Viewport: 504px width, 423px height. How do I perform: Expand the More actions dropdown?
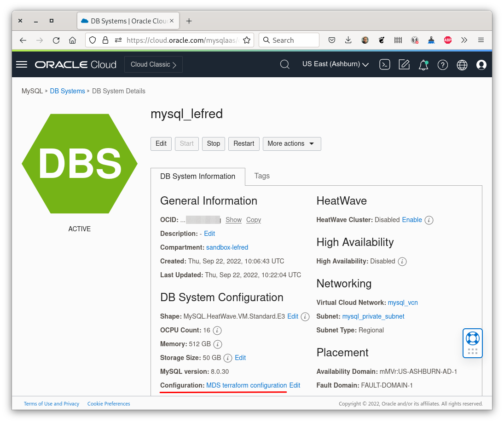point(292,143)
